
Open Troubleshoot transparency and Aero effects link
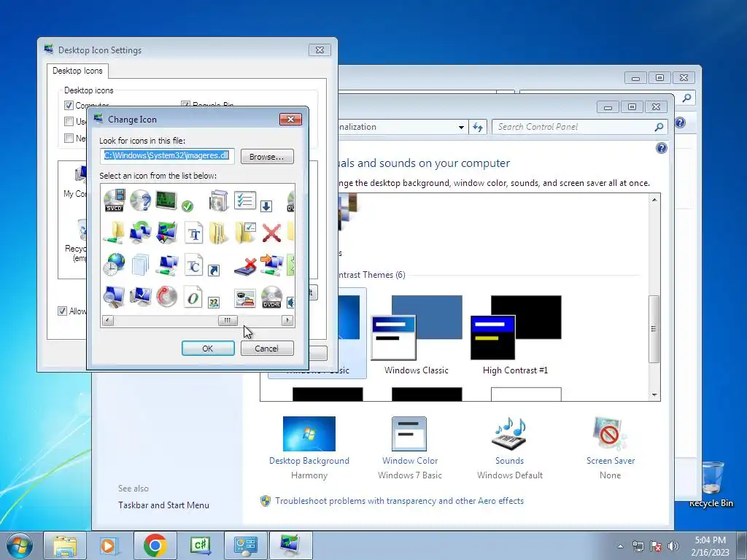click(x=399, y=501)
